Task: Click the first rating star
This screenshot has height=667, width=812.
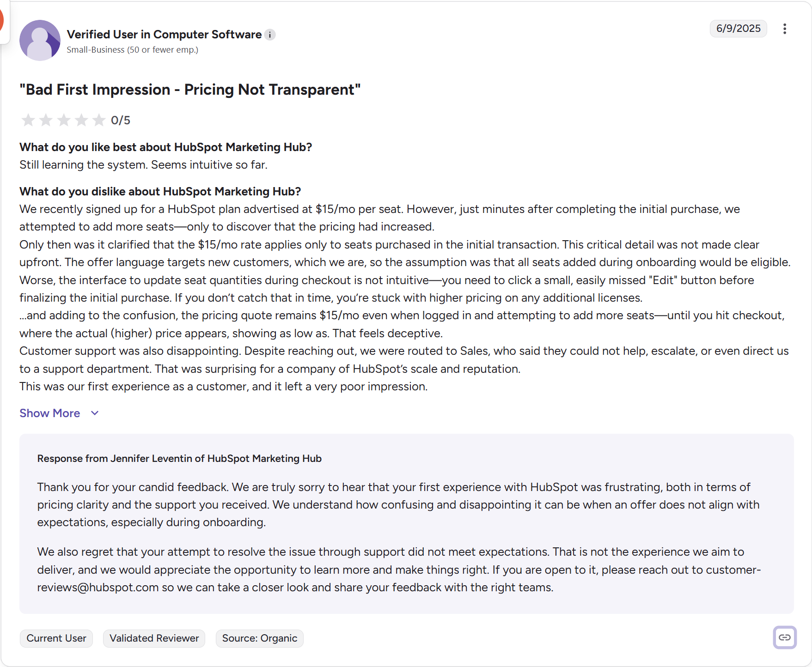Action: pyautogui.click(x=28, y=120)
